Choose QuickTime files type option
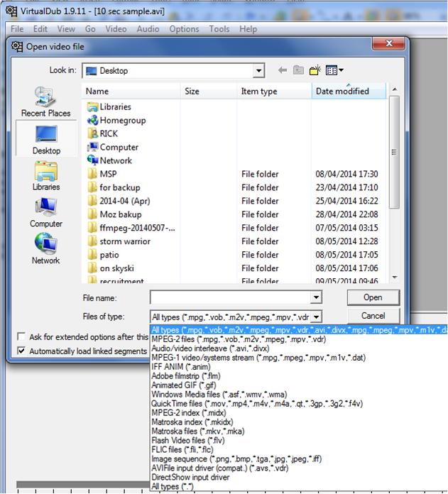Viewport: 448px width, 494px height. [x=257, y=404]
